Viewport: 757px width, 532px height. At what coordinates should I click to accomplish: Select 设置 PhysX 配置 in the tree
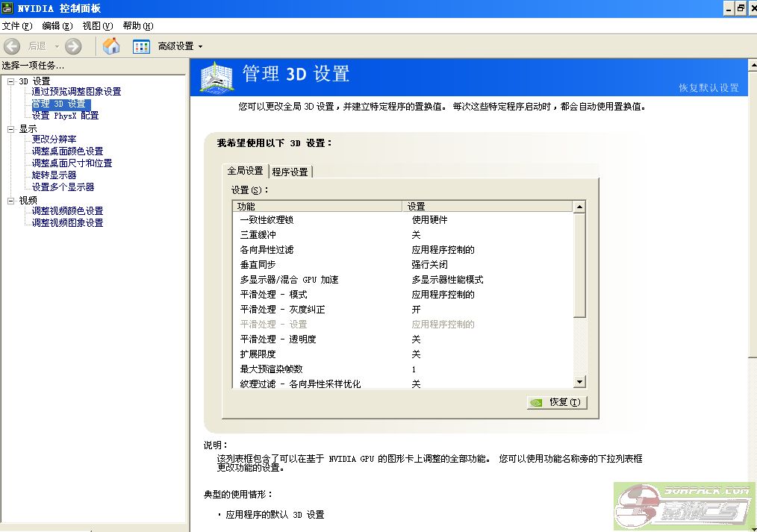pyautogui.click(x=65, y=116)
